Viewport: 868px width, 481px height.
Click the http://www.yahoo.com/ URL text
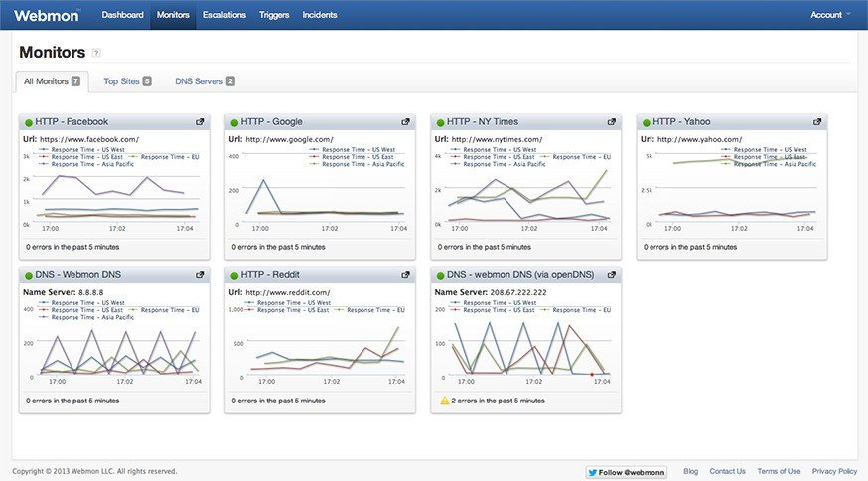click(700, 140)
